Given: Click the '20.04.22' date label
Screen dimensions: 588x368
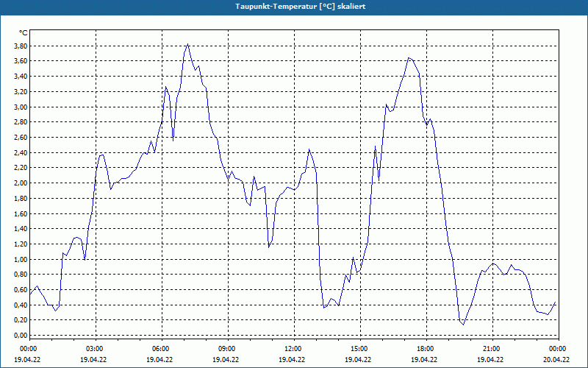Looking at the screenshot, I should [x=556, y=359].
